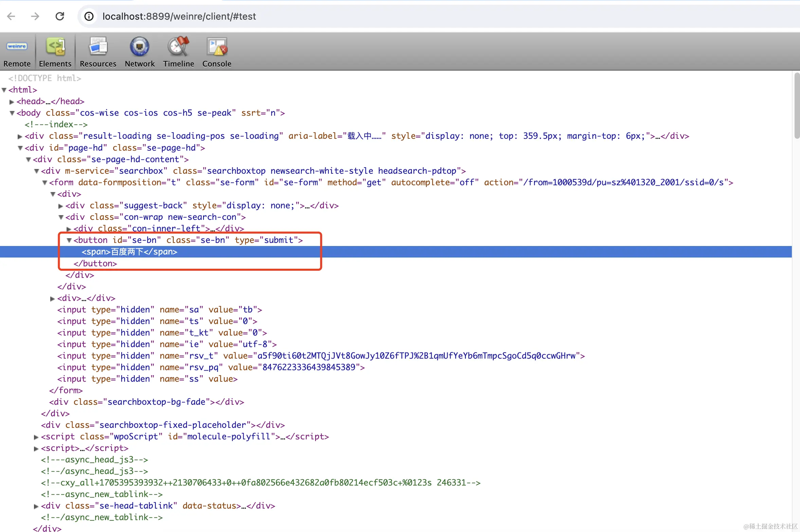Collapse the body element node
Viewport: 800px width, 532px height.
click(x=12, y=113)
